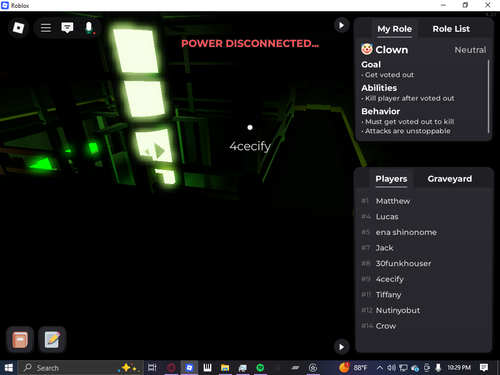The height and width of the screenshot is (375, 500).
Task: Click the Clown role face icon
Action: [x=367, y=49]
